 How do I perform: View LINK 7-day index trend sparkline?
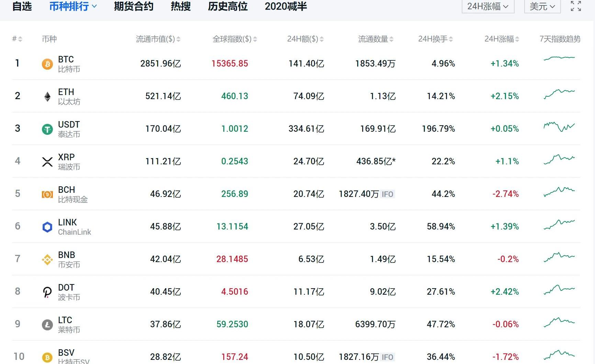coord(559,224)
